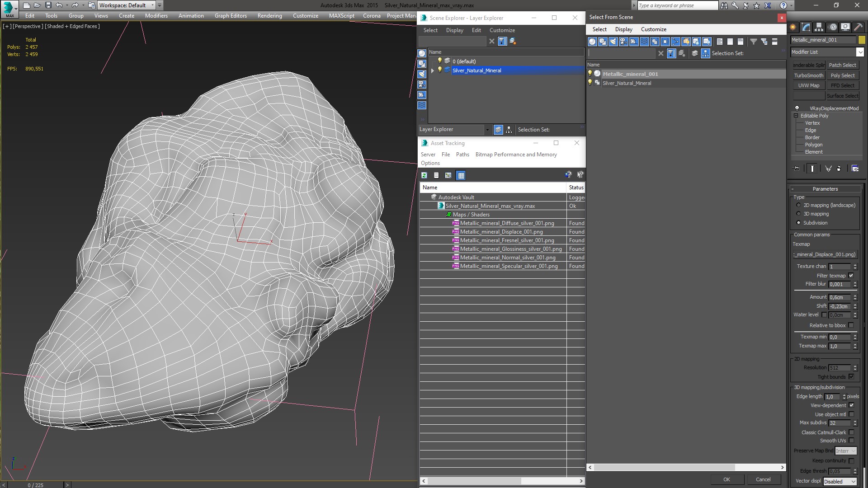Toggle Display Bone Objects filter in Select From Scene

coord(675,42)
